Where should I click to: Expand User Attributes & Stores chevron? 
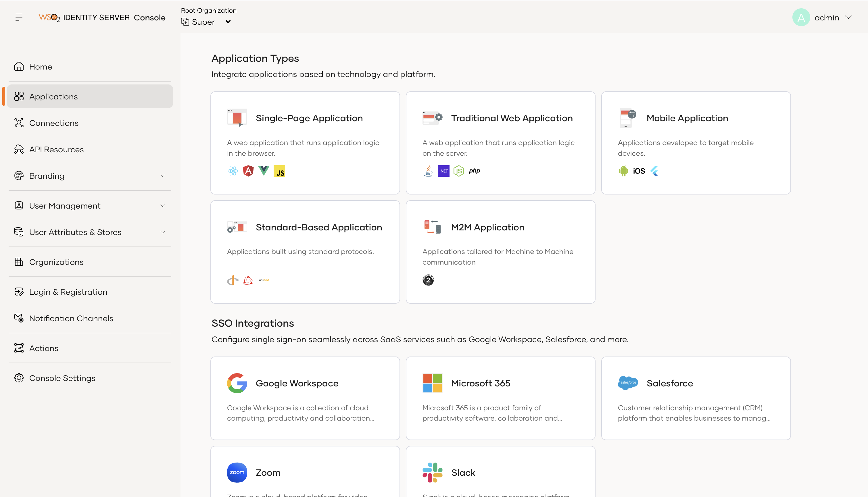pyautogui.click(x=163, y=232)
